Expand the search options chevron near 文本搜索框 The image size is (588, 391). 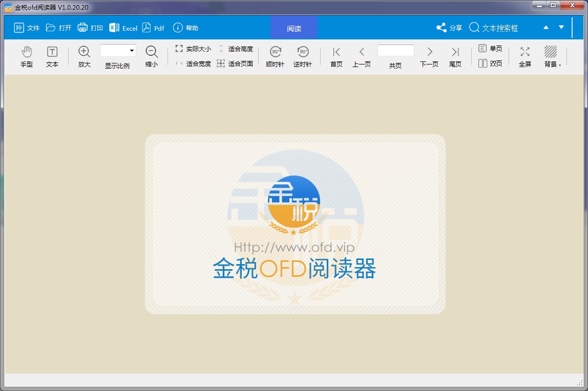coord(560,27)
